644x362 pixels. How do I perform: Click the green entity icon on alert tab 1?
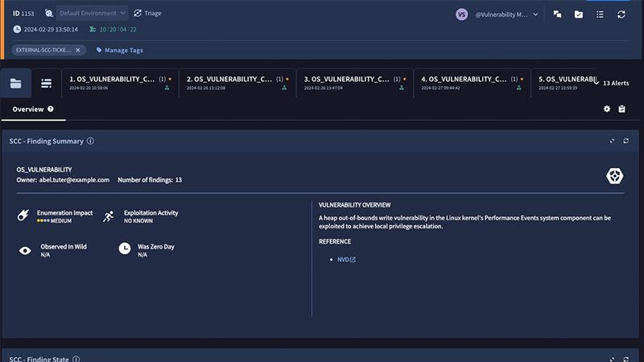(167, 88)
